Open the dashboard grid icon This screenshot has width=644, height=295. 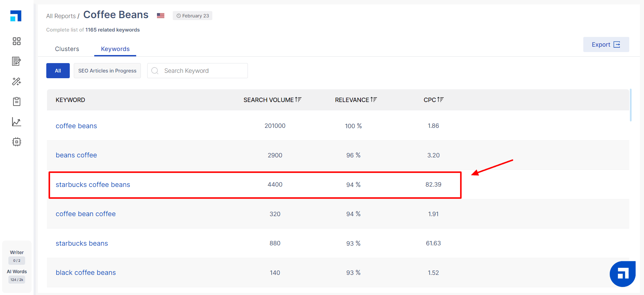point(16,41)
